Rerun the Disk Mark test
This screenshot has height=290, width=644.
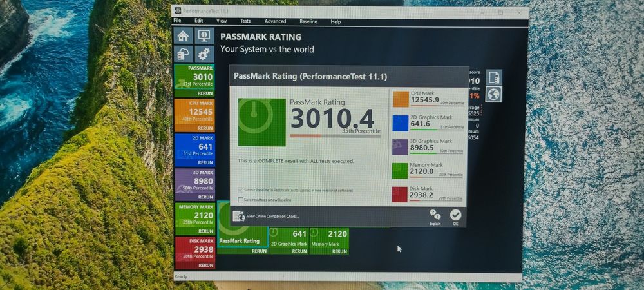click(206, 266)
